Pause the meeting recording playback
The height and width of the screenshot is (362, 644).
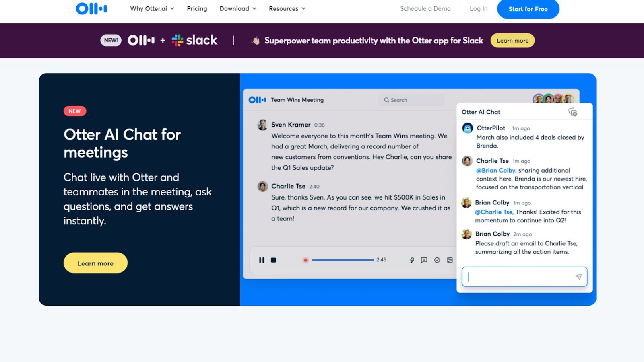[x=262, y=260]
